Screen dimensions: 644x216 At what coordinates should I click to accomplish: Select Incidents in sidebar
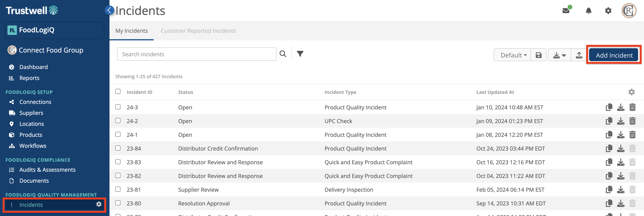(31, 205)
